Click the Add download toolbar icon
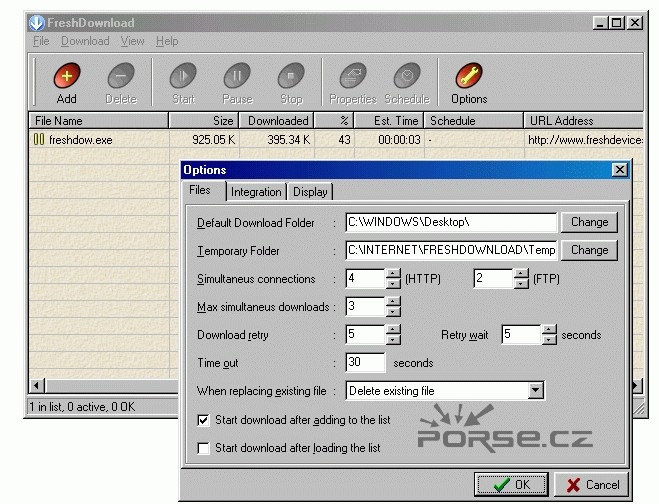The image size is (659, 504). 66,78
